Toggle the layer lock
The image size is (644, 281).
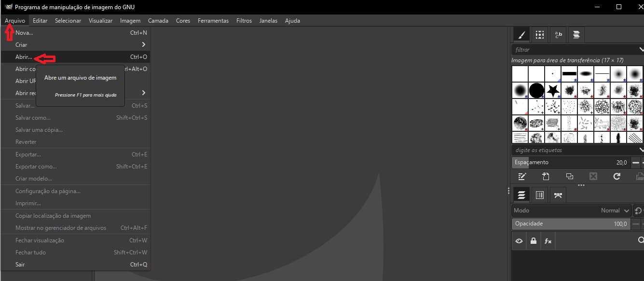[533, 240]
